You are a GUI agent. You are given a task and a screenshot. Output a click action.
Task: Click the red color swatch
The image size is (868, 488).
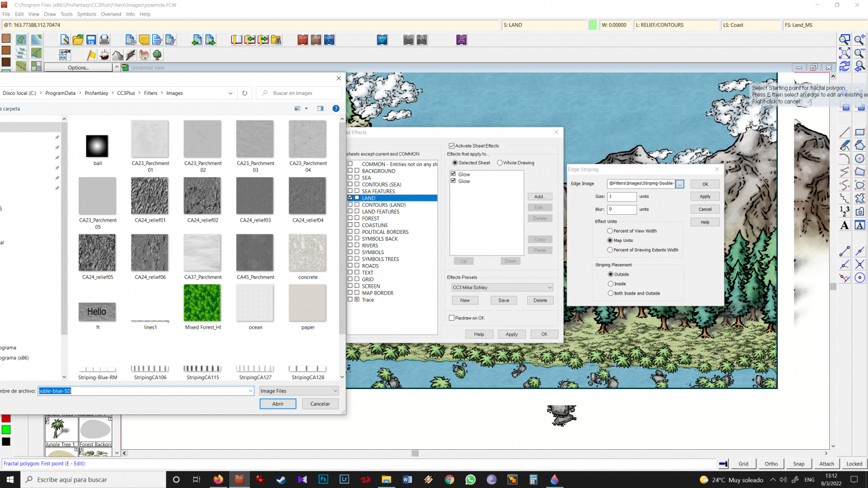click(x=6, y=418)
